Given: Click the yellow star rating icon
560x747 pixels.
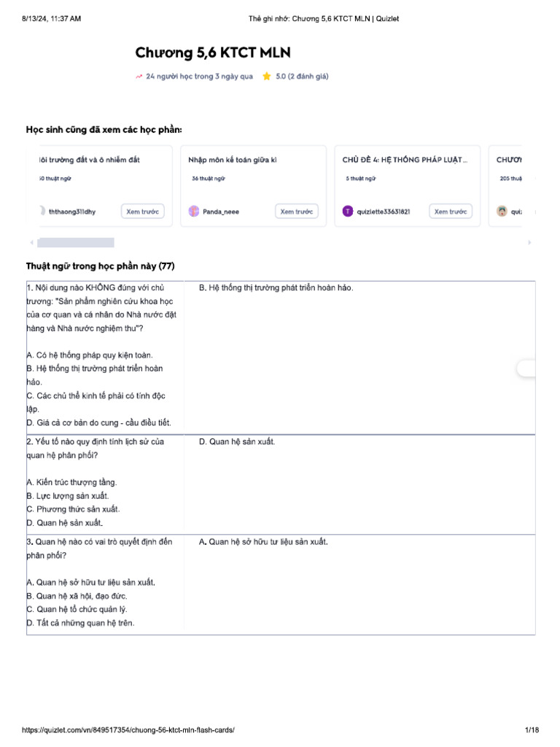Looking at the screenshot, I should pos(267,76).
